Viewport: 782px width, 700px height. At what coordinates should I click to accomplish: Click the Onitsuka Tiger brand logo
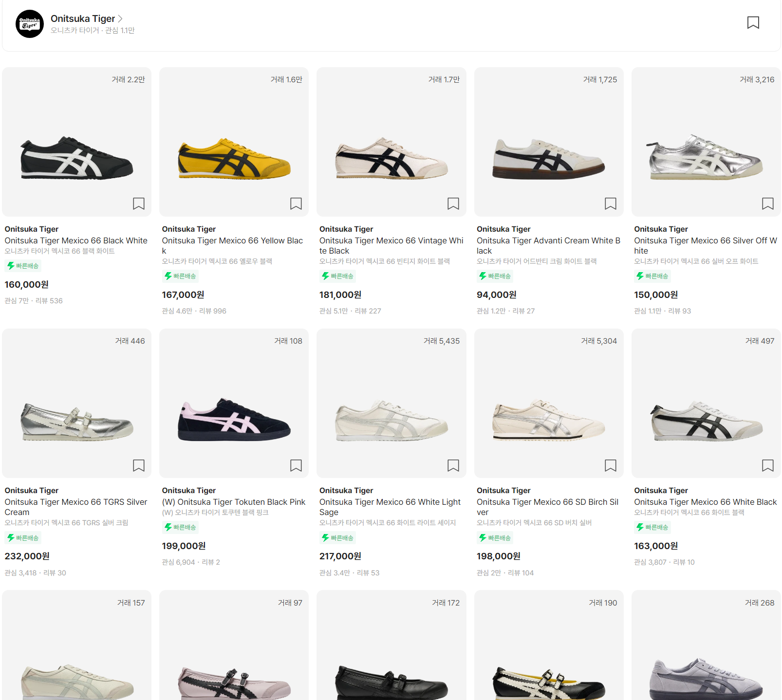30,24
